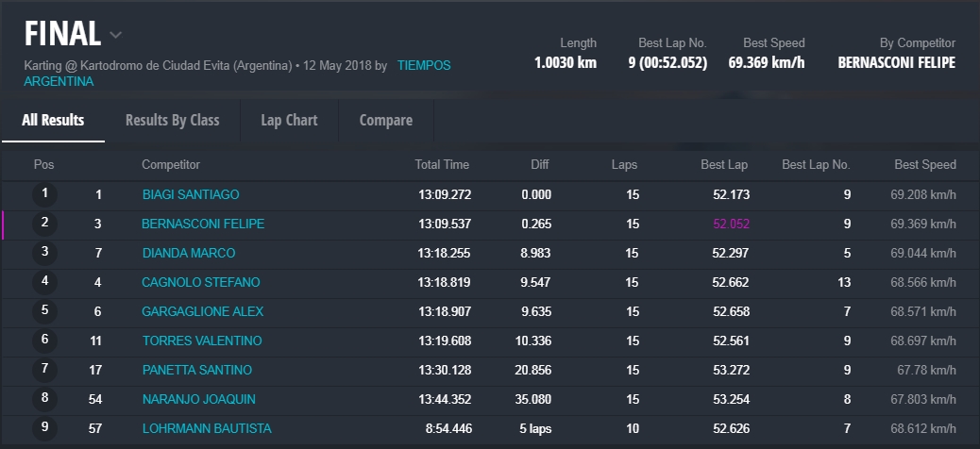Open the Lap Chart tab
This screenshot has width=980, height=449.
tap(289, 121)
